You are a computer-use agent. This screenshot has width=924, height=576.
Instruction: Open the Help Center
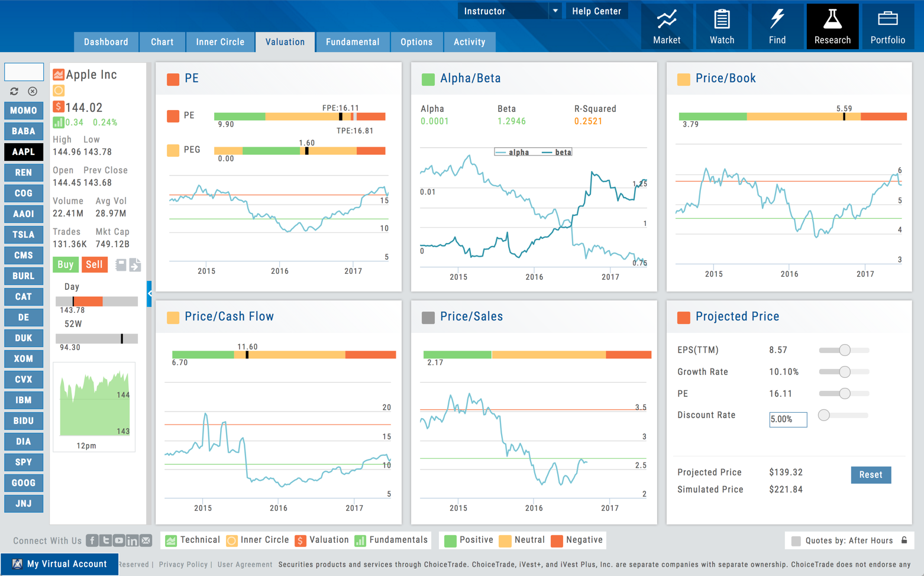coord(596,11)
